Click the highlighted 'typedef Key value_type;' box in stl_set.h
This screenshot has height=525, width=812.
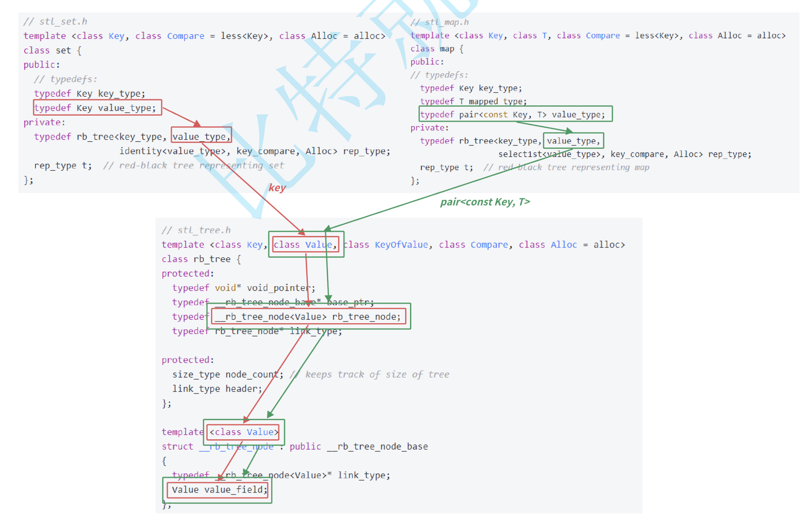pos(97,108)
